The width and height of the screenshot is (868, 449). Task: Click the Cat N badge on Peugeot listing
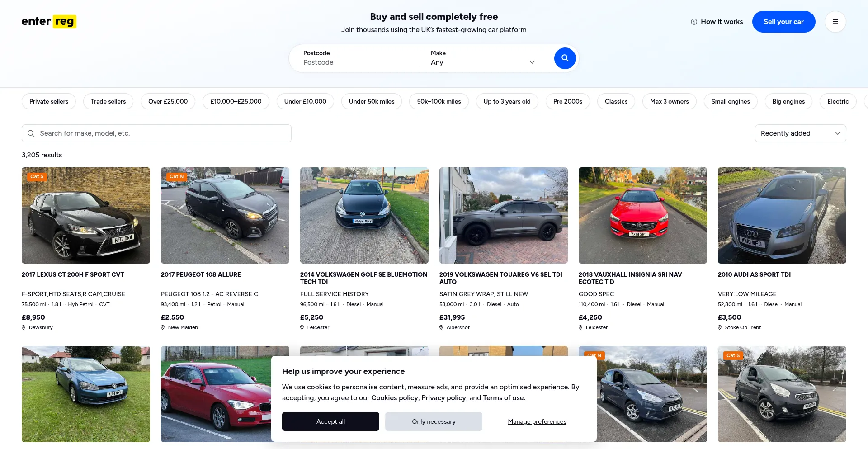(x=176, y=176)
